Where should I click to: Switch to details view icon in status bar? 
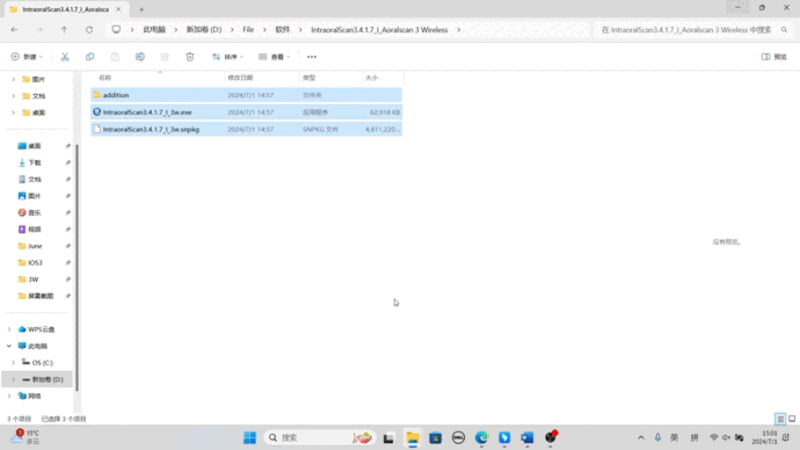click(x=780, y=419)
